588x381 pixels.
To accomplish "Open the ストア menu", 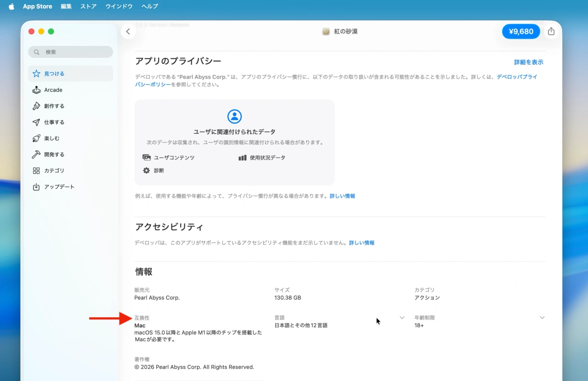I will coord(88,6).
